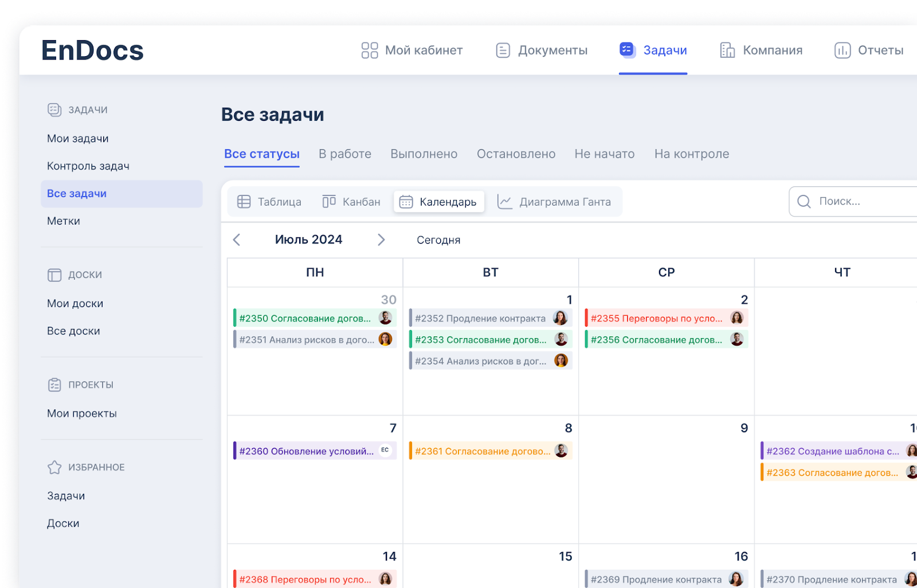Image resolution: width=917 pixels, height=588 pixels.
Task: Open Мои доски in the sidebar
Action: point(75,304)
